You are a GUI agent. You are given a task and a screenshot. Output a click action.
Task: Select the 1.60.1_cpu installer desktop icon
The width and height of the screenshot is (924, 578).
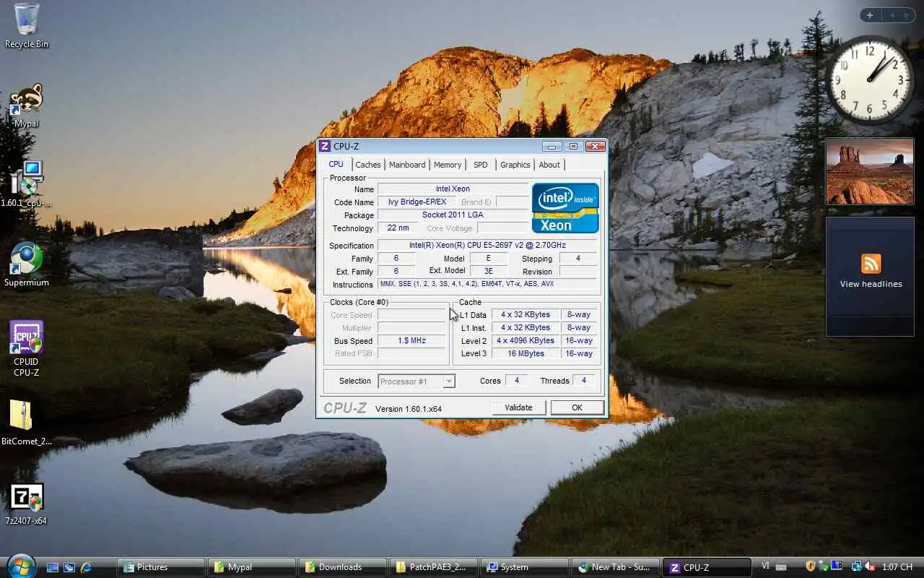27,185
